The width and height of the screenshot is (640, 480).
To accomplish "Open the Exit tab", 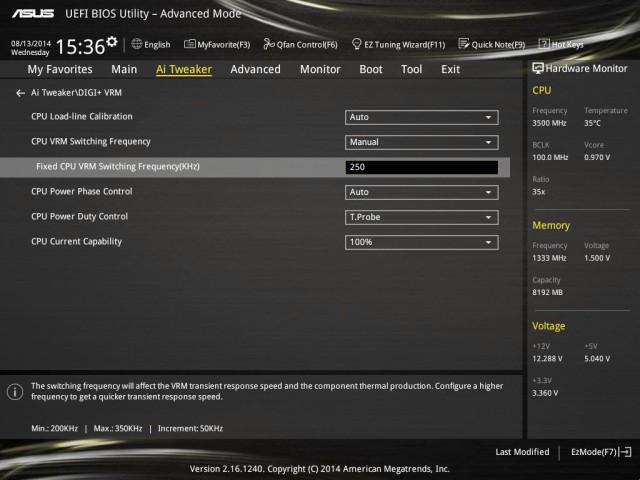I will (x=450, y=69).
